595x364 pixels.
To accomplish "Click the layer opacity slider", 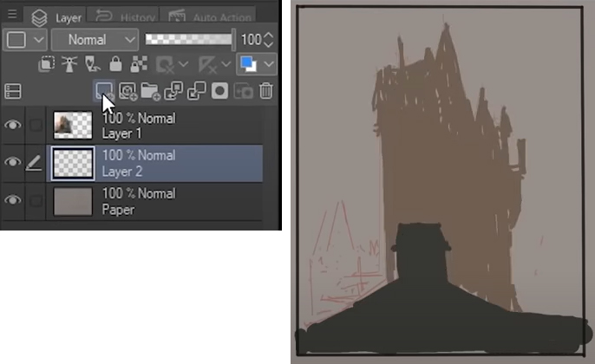I will pyautogui.click(x=189, y=39).
